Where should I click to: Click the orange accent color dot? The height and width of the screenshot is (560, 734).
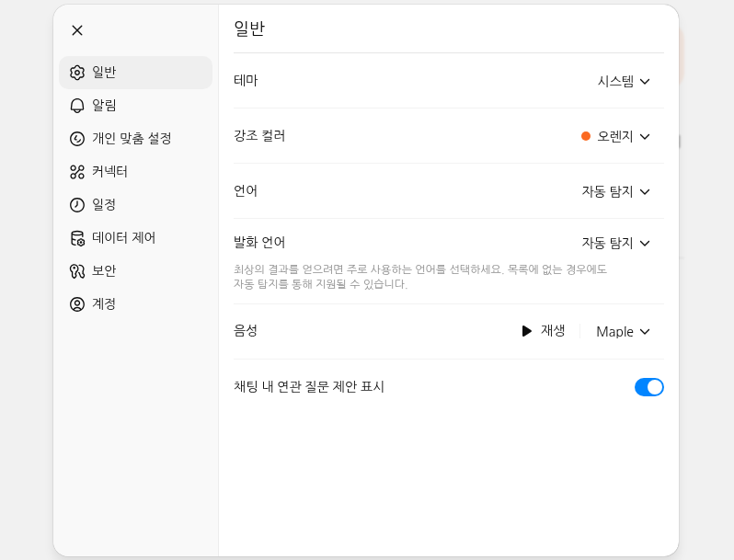coord(586,136)
